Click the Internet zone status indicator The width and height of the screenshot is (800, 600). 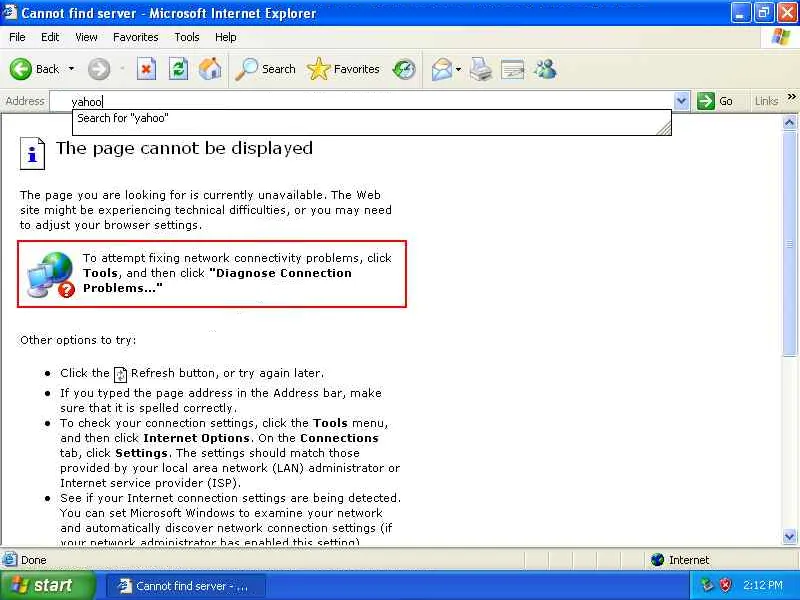pyautogui.click(x=680, y=560)
